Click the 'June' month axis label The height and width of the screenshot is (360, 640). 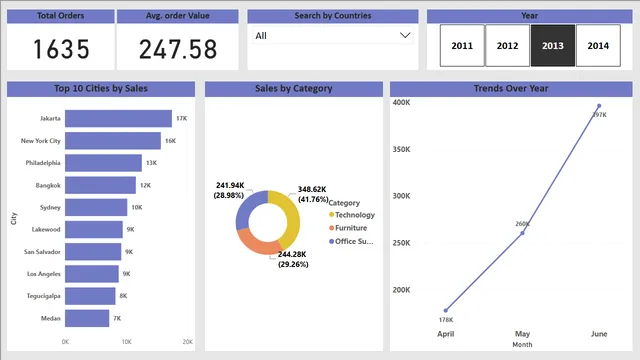coord(599,334)
